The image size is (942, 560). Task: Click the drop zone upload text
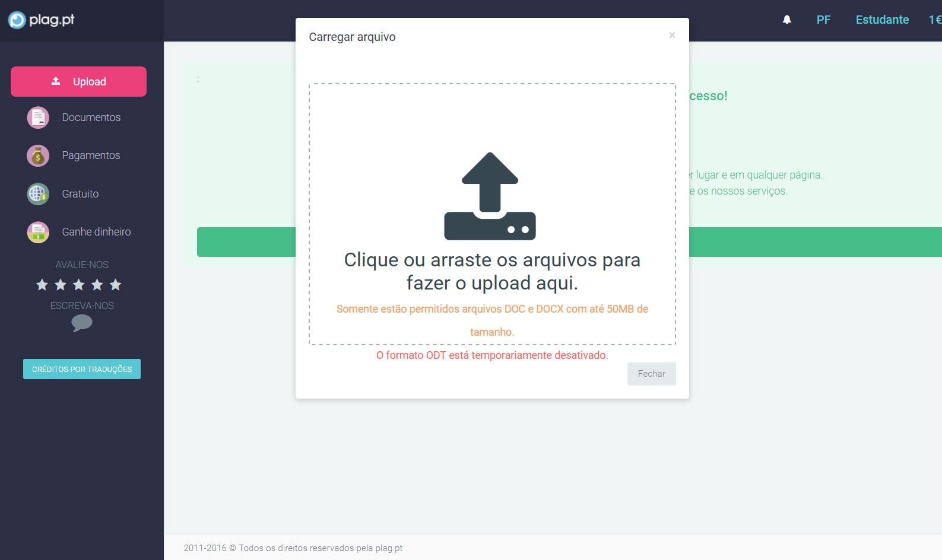[492, 271]
